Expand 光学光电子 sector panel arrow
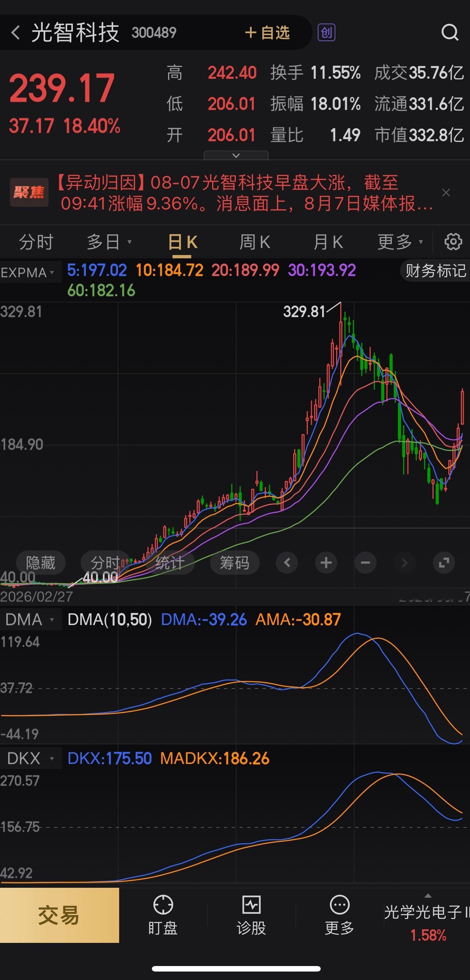Image resolution: width=470 pixels, height=980 pixels. pyautogui.click(x=428, y=895)
